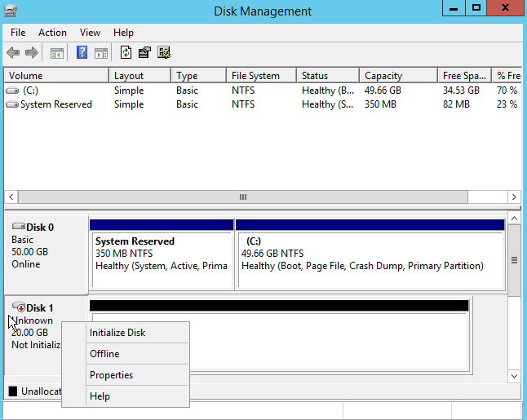Click the Back arrow in toolbar
Viewport: 527px width, 420px height.
pos(13,53)
